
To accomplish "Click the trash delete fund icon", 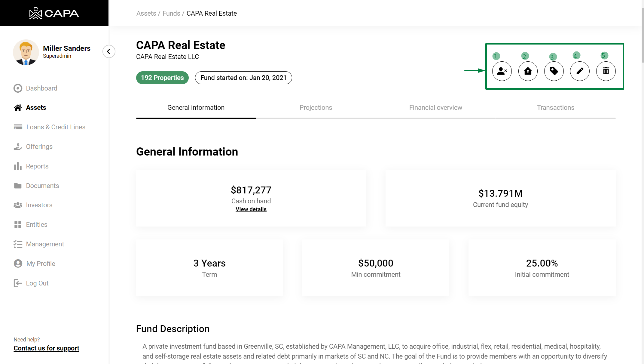I will [x=606, y=71].
